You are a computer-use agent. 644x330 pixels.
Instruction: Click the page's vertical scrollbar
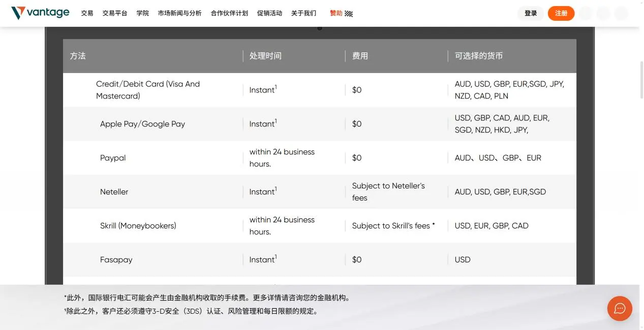tap(641, 79)
